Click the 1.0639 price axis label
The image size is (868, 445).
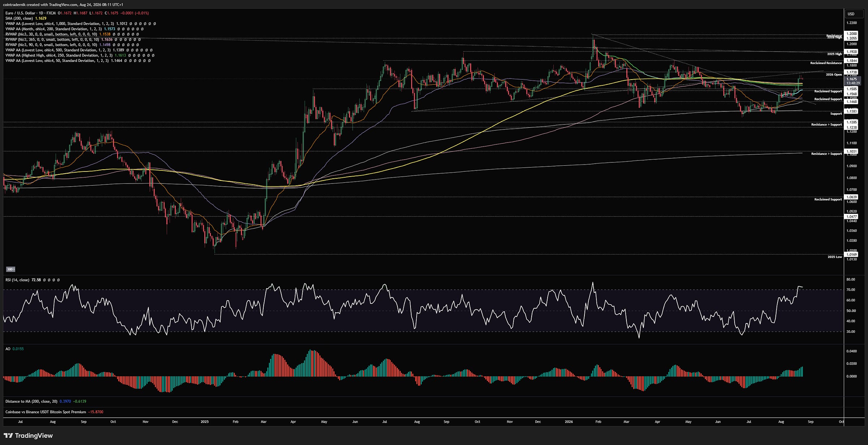pos(851,197)
